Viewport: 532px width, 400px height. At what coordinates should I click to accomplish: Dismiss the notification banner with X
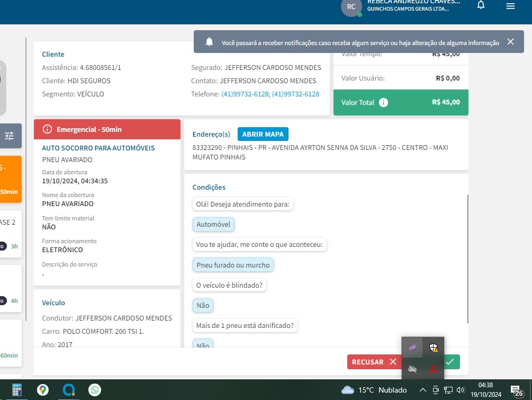click(510, 42)
